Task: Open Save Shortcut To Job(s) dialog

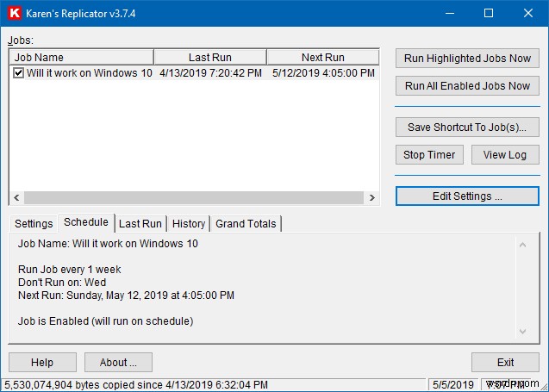Action: [x=467, y=127]
